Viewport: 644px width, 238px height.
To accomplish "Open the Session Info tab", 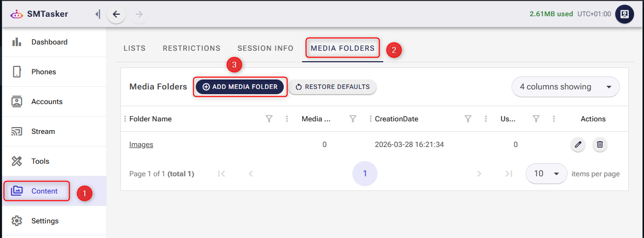I will [265, 48].
